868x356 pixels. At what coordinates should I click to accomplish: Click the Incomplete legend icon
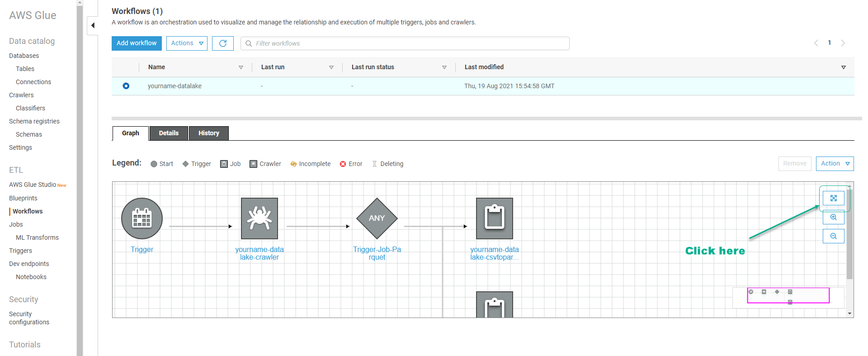pos(293,164)
